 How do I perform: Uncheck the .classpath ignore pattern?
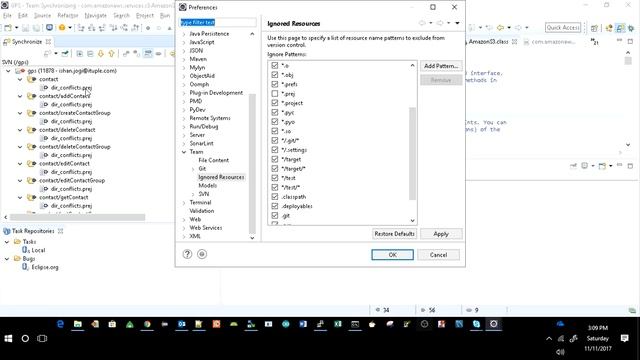coord(275,197)
